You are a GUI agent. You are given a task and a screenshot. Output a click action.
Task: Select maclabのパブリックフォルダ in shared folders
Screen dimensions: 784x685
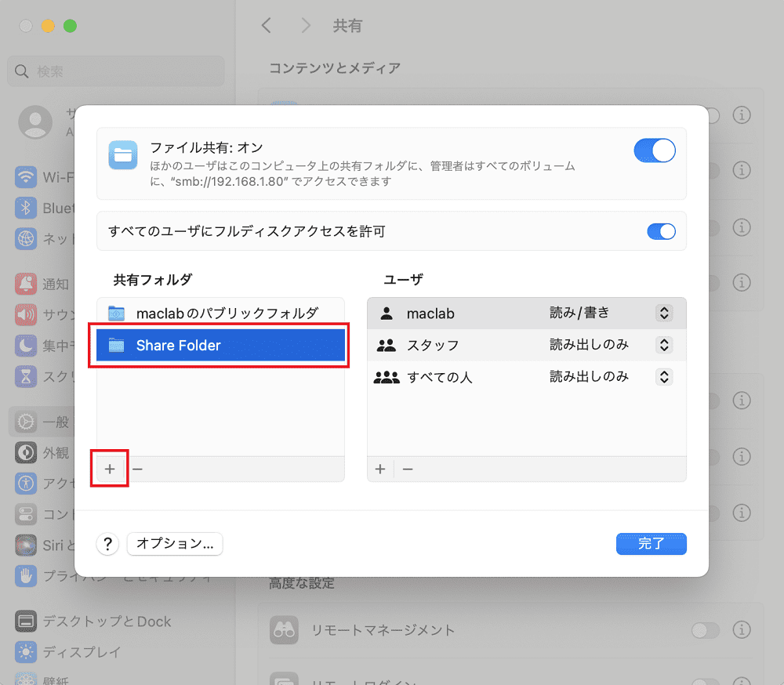[220, 314]
